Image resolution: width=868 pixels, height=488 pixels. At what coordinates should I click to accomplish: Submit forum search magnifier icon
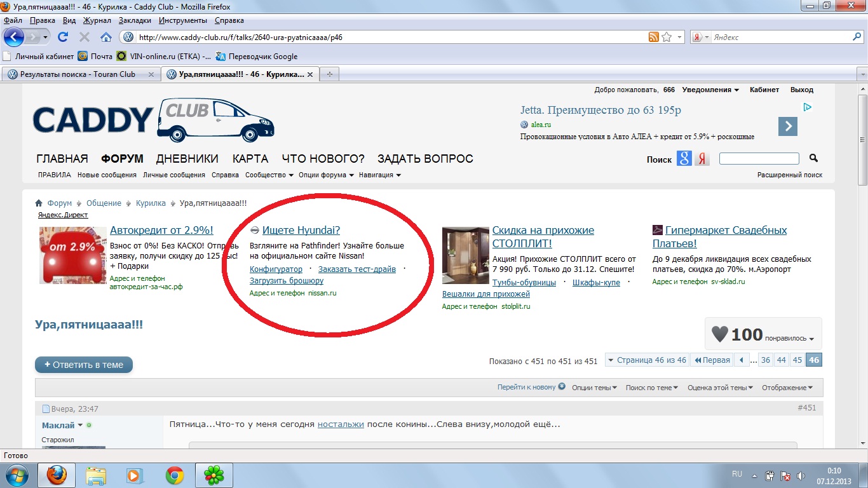point(813,158)
